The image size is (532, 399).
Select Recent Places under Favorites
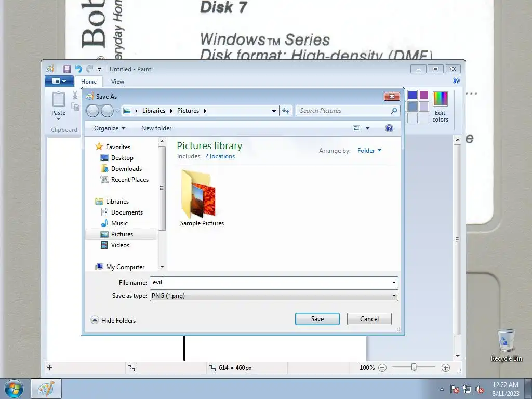point(129,179)
